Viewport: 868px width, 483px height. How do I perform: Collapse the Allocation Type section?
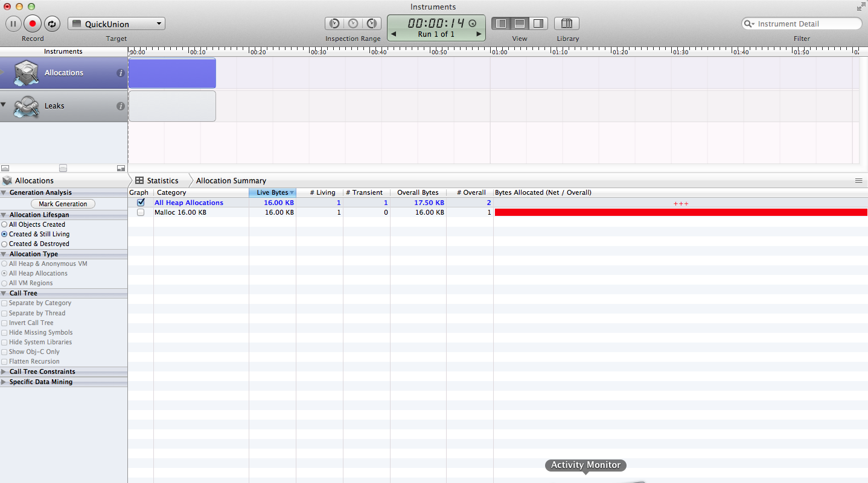[4, 254]
